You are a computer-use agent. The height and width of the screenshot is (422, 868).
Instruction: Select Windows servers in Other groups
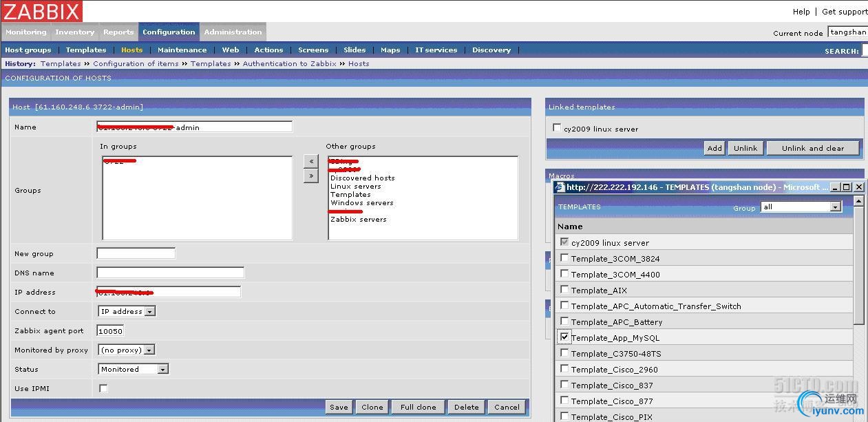pyautogui.click(x=361, y=202)
